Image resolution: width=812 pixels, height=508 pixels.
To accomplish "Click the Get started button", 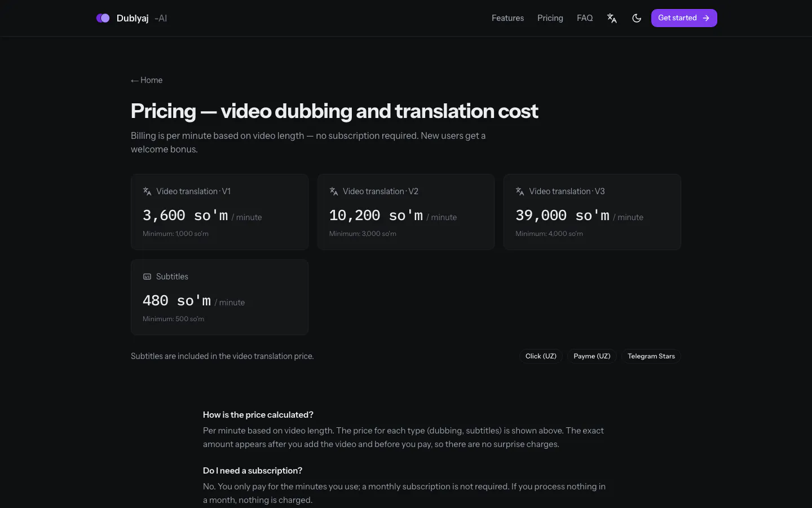I will (684, 18).
